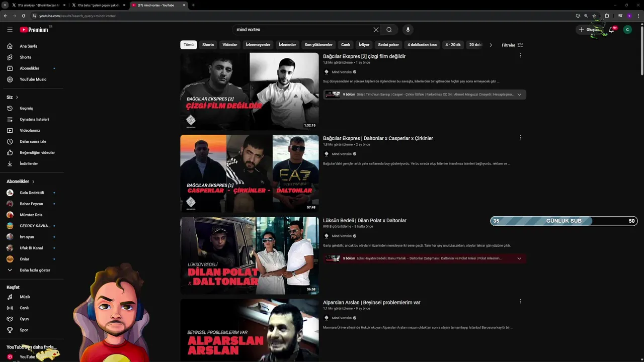Select the Tümü filter chip
Image resolution: width=644 pixels, height=362 pixels.
189,45
